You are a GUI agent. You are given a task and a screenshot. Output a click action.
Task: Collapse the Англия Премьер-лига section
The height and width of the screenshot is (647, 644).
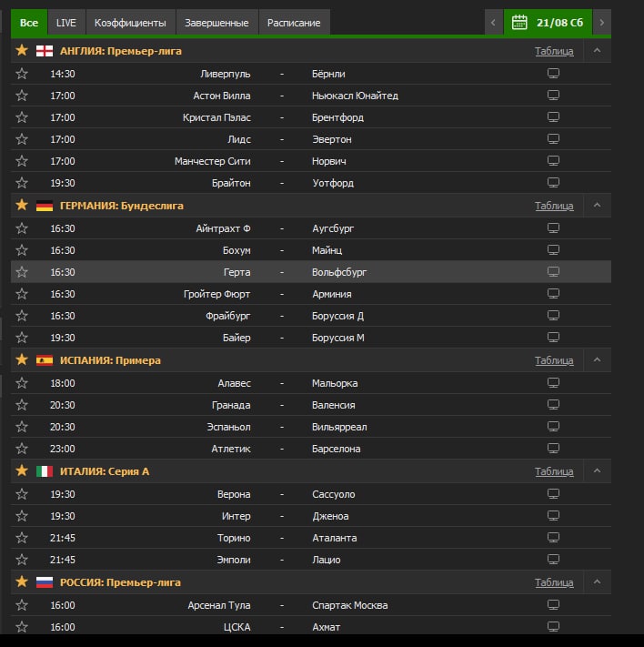pyautogui.click(x=597, y=51)
